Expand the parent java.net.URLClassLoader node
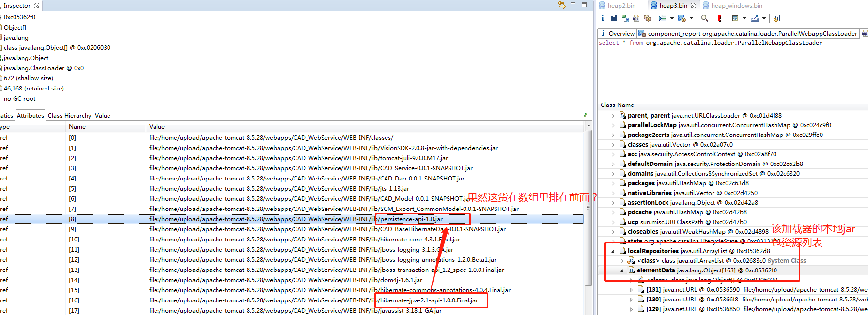This screenshot has width=868, height=315. 613,116
